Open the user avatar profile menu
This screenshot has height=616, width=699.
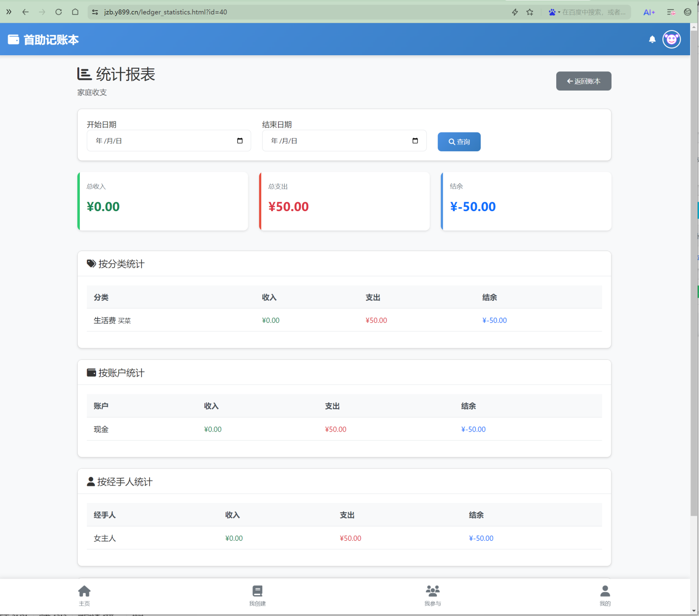click(x=671, y=40)
